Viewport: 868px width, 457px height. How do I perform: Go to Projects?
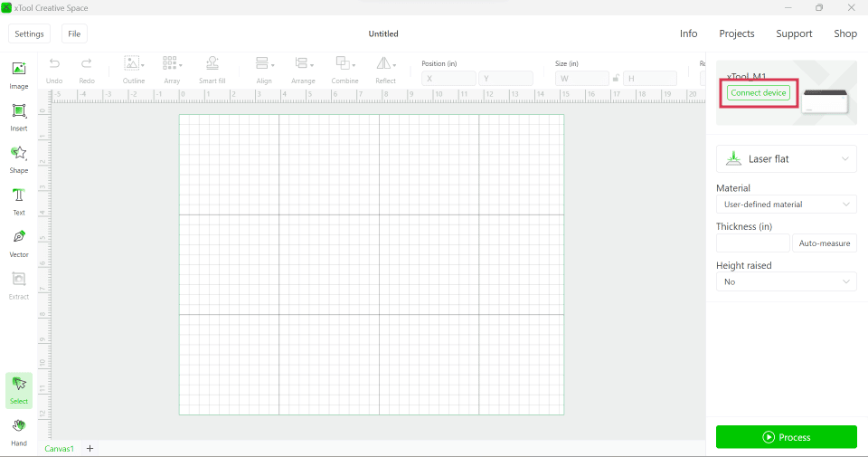[737, 33]
